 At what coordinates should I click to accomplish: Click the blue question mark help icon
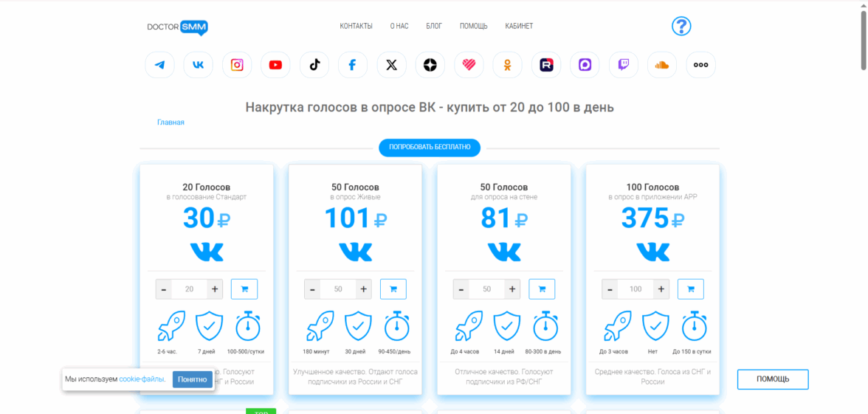(x=681, y=27)
